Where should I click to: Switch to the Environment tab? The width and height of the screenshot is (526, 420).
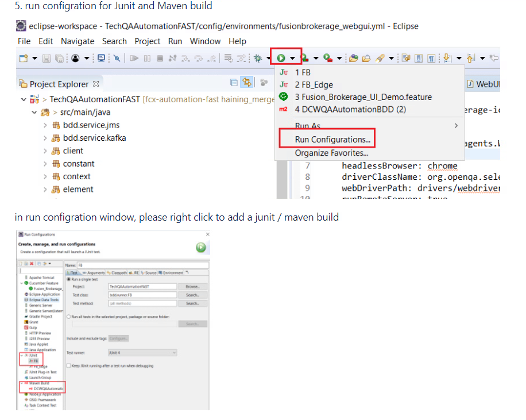pyautogui.click(x=171, y=273)
